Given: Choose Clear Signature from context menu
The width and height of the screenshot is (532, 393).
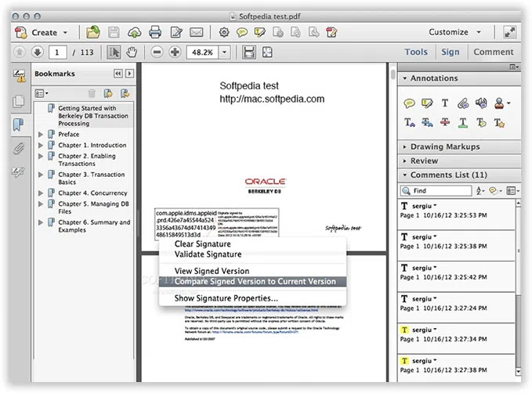Looking at the screenshot, I should coord(203,243).
